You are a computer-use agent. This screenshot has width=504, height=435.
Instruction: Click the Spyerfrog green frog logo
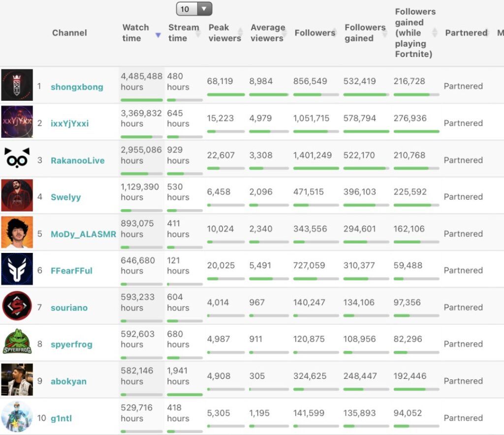(x=17, y=343)
